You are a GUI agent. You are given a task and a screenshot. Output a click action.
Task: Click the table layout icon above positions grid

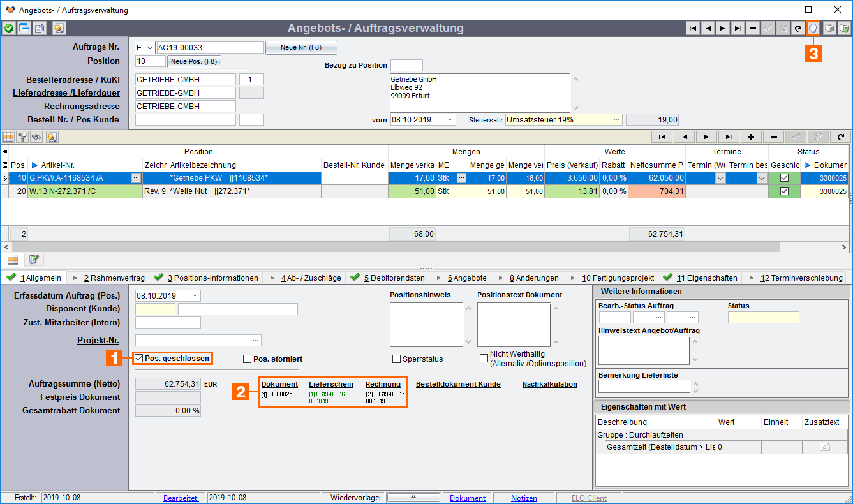[8, 137]
